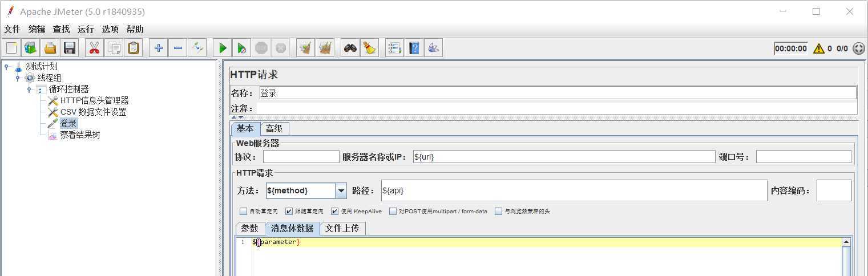Open the Templates toolbar icon
This screenshot has width=868, height=276.
[31, 48]
